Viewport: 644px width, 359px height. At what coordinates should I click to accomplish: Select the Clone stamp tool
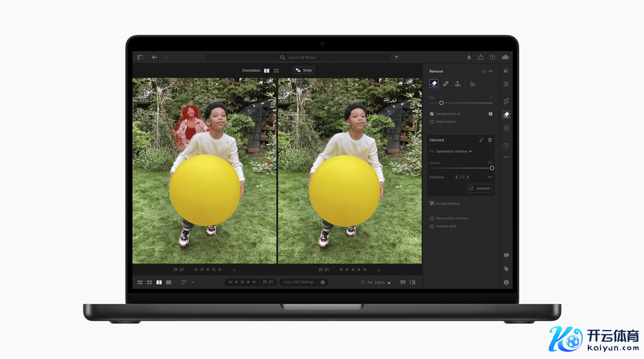457,84
